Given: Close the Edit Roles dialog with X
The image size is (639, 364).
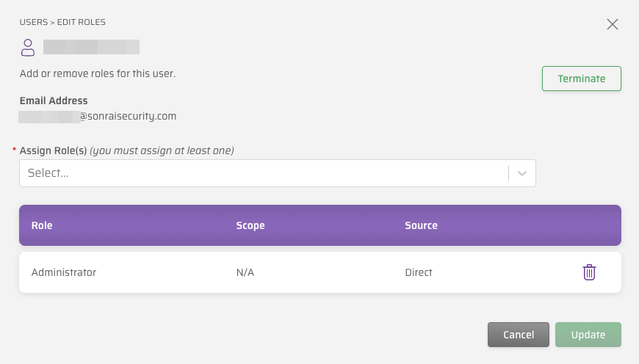Looking at the screenshot, I should [x=613, y=24].
